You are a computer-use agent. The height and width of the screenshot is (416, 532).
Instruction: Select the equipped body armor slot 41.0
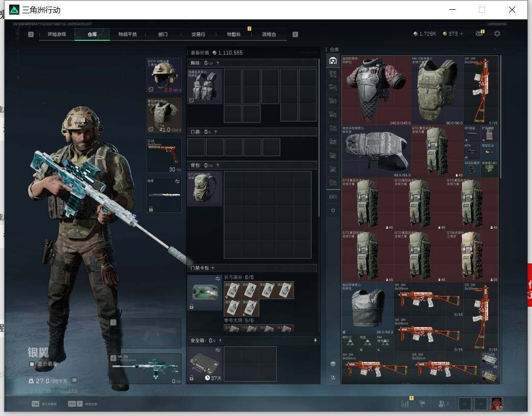click(164, 116)
